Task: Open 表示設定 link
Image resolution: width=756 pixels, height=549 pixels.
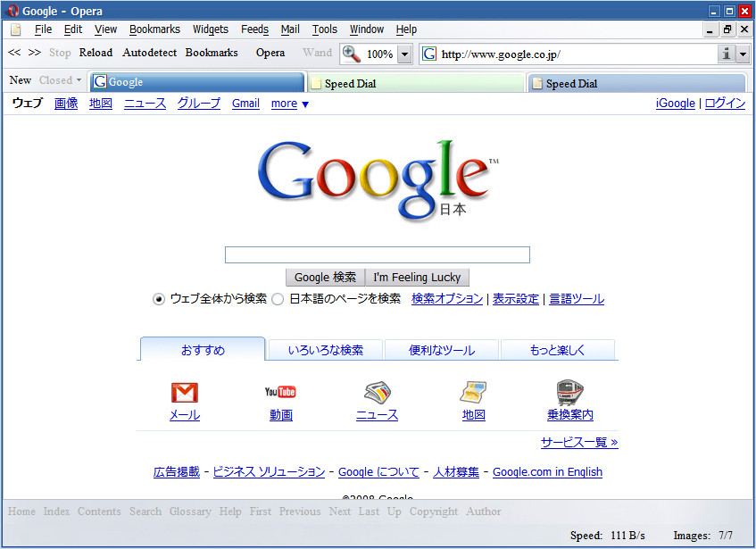Action: coord(515,299)
